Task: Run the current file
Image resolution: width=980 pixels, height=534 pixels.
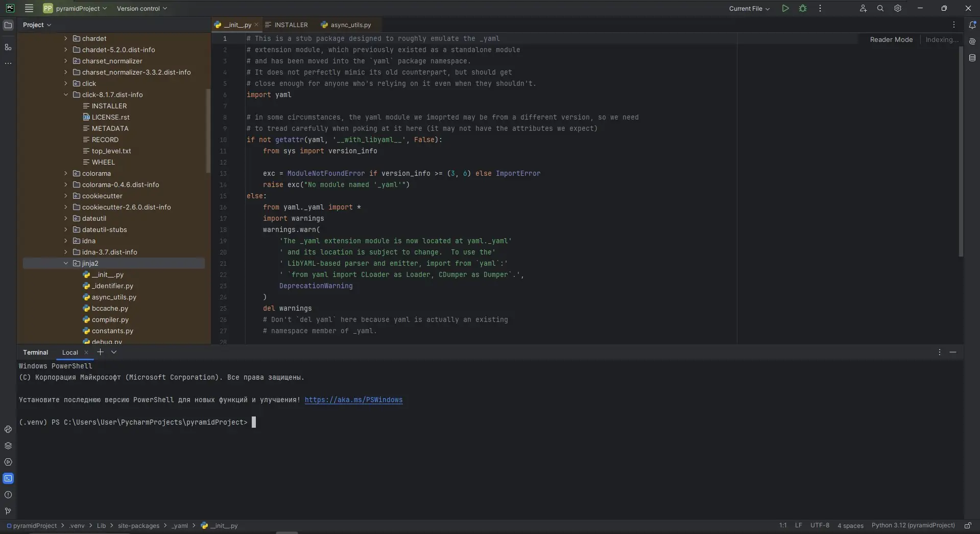Action: 785,8
